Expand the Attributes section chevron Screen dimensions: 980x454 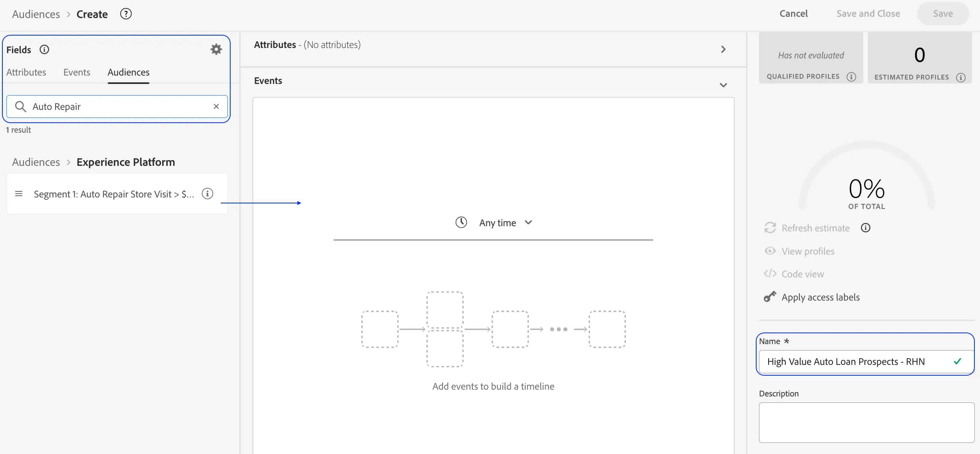click(723, 49)
